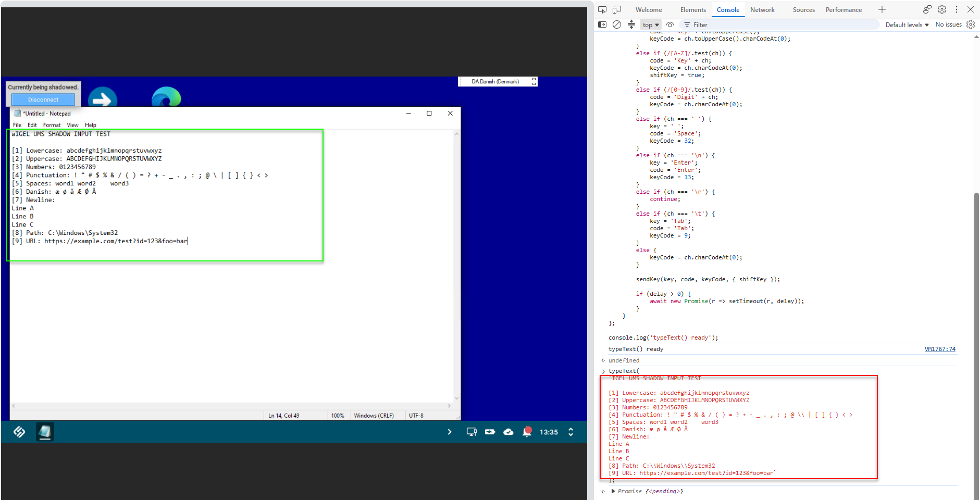Create a live expression with the eye icon
This screenshot has width=980, height=500.
(670, 24)
